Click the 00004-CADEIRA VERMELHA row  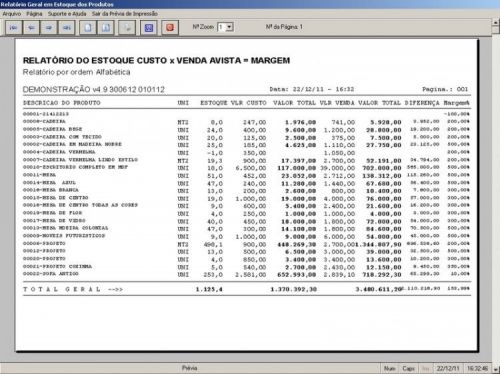point(246,152)
